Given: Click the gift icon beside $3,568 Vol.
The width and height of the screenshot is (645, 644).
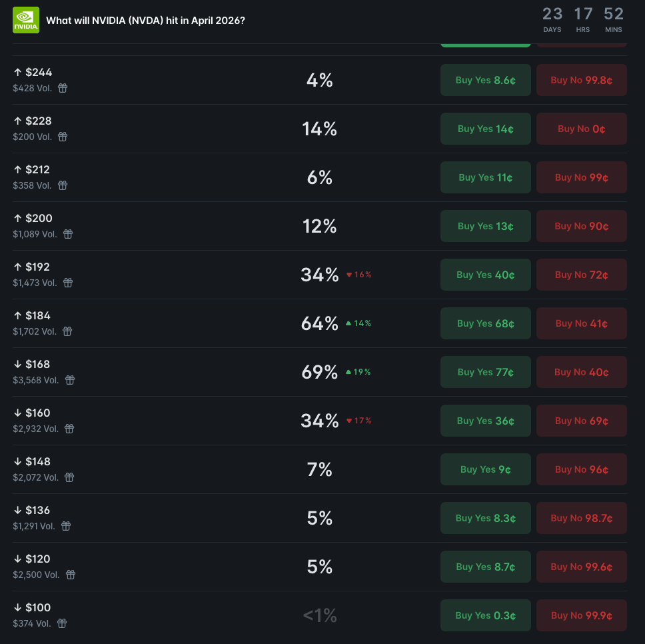Looking at the screenshot, I should click(70, 380).
